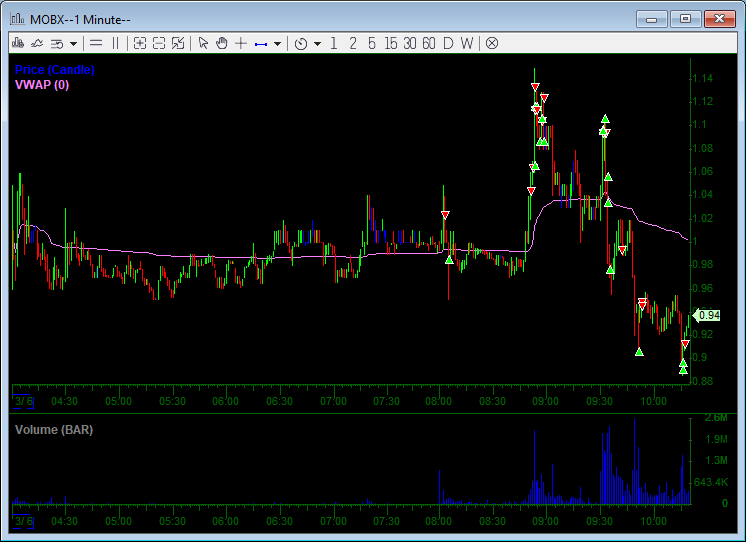Screen dimensions: 746x542
Task: Click the chart settings list icon
Action: (x=57, y=44)
